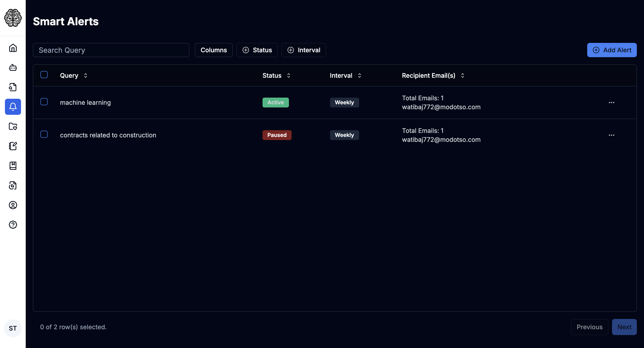Click the three-dot menu for machine learning alert

click(611, 103)
